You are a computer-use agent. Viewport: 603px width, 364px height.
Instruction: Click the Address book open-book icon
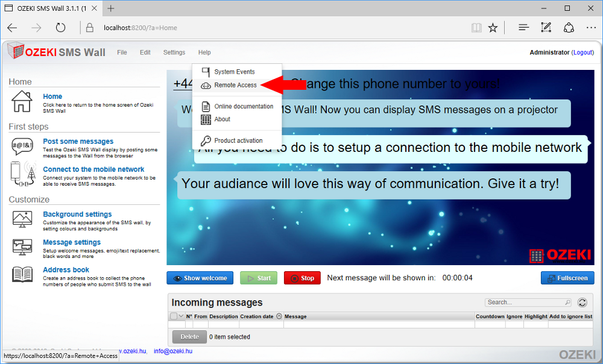coord(22,274)
